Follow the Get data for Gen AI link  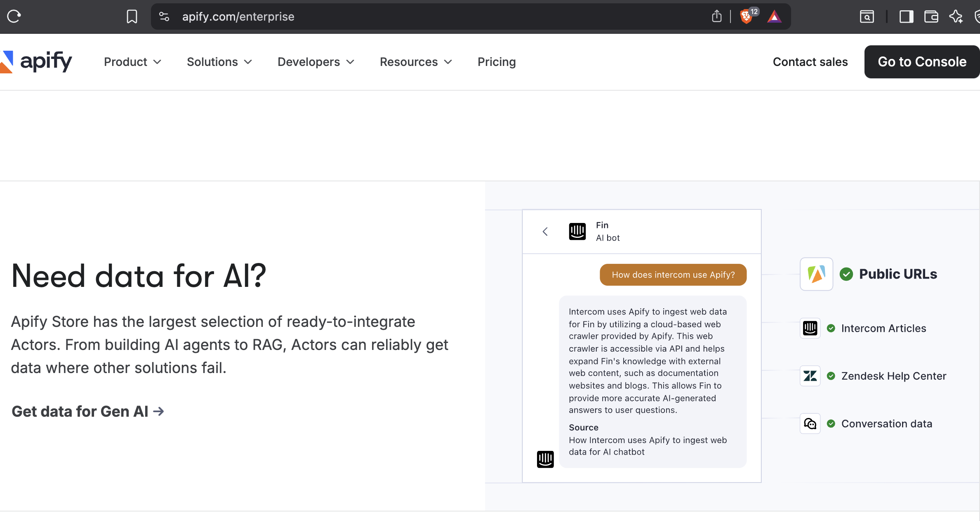[x=88, y=411]
